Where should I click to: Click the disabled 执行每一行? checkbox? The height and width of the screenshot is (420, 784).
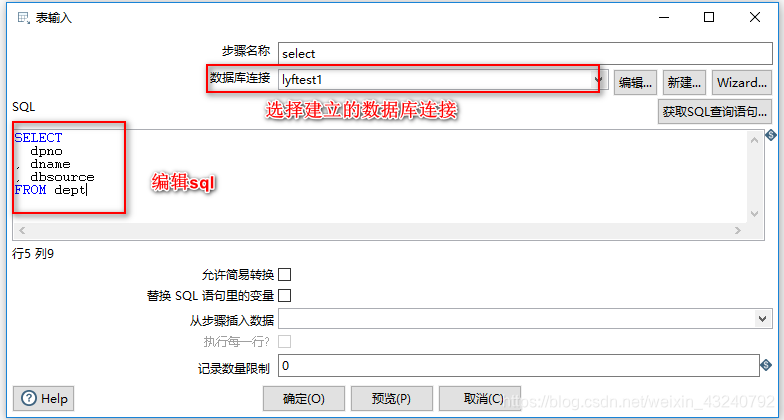pyautogui.click(x=284, y=342)
